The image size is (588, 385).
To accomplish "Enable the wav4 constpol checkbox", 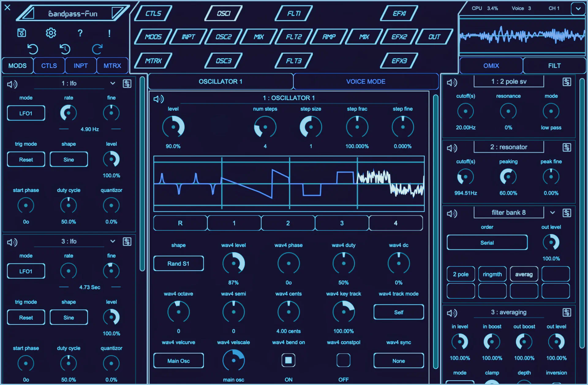I will (x=343, y=360).
